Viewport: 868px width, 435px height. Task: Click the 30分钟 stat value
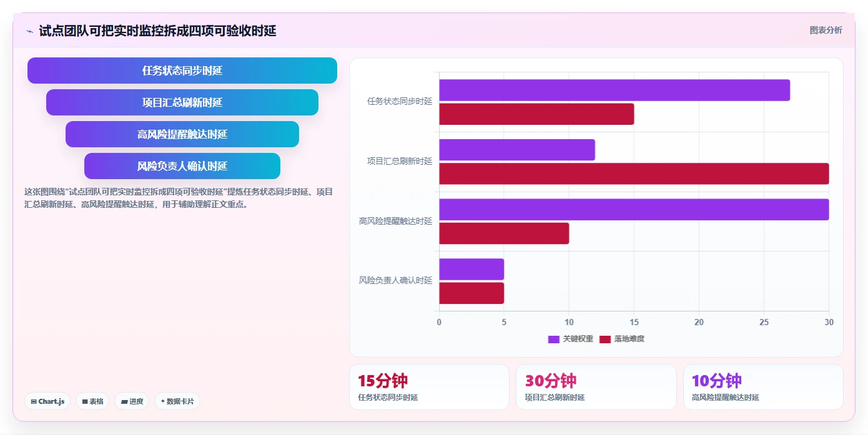click(550, 381)
